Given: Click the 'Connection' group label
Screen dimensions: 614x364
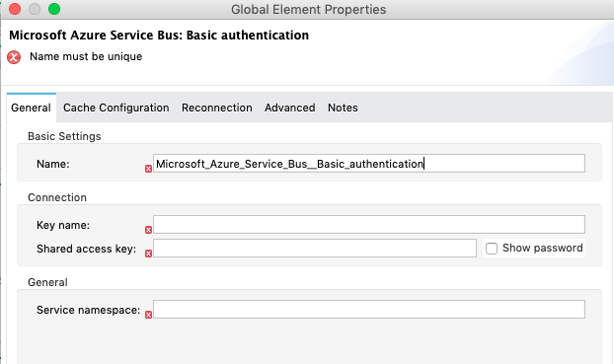Looking at the screenshot, I should pos(57,197).
